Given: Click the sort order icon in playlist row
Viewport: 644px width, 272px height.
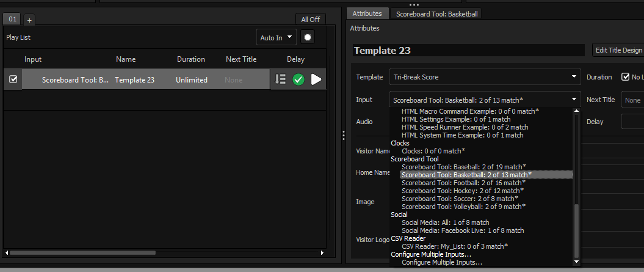Looking at the screenshot, I should point(280,79).
